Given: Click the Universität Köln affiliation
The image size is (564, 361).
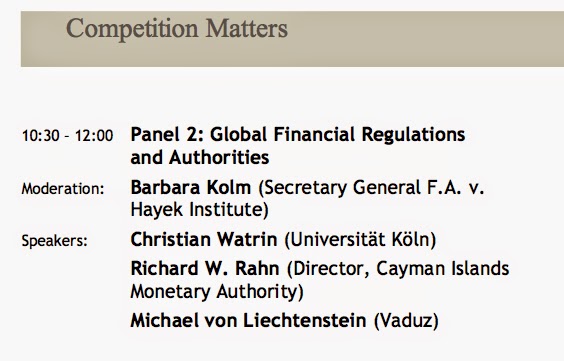Looking at the screenshot, I should (360, 239).
